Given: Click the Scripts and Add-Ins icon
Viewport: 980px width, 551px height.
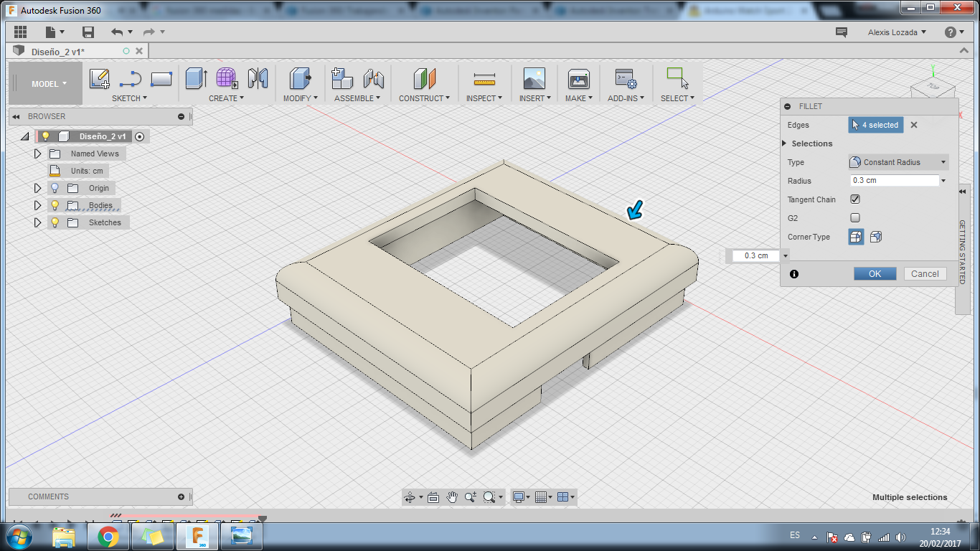Looking at the screenshot, I should pyautogui.click(x=626, y=78).
